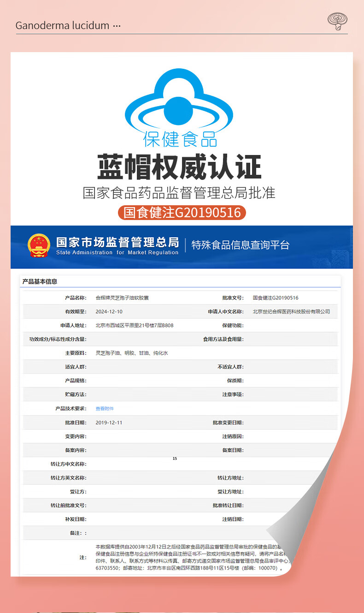Click the 批准文号 label

(x=233, y=298)
